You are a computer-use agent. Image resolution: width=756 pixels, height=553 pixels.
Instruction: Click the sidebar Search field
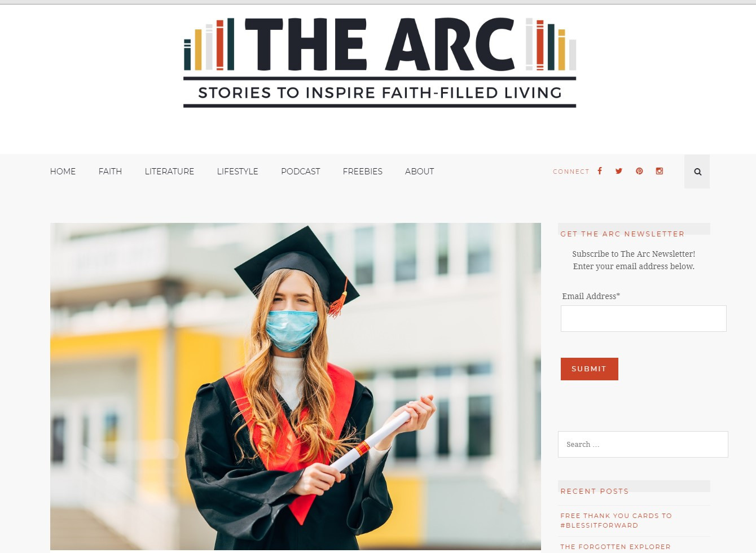click(643, 444)
